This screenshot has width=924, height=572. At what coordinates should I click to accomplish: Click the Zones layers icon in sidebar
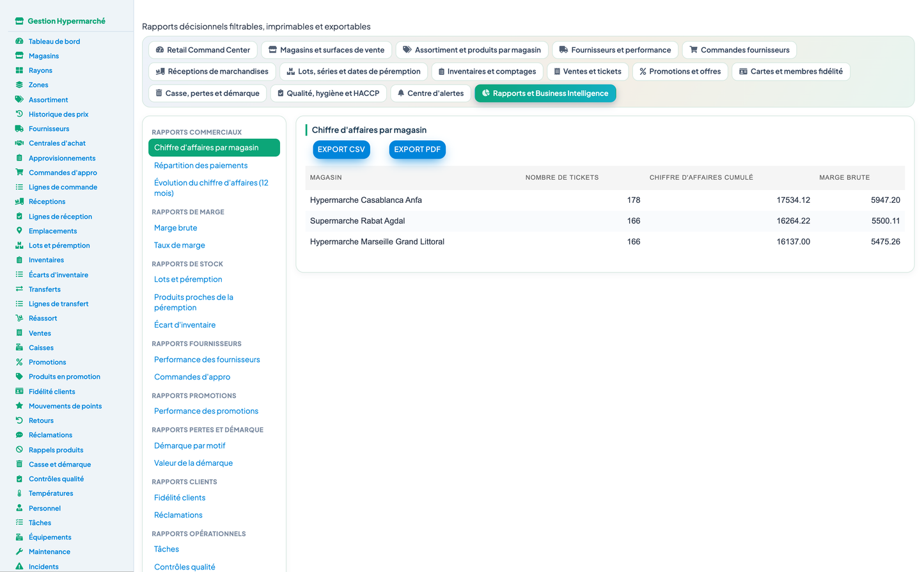tap(19, 85)
